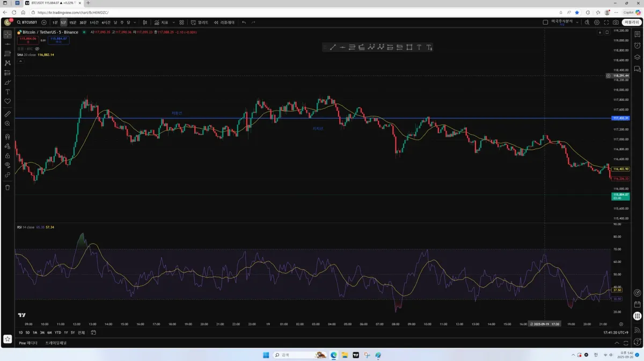Toggle the magnet snap mode icon

[8, 136]
